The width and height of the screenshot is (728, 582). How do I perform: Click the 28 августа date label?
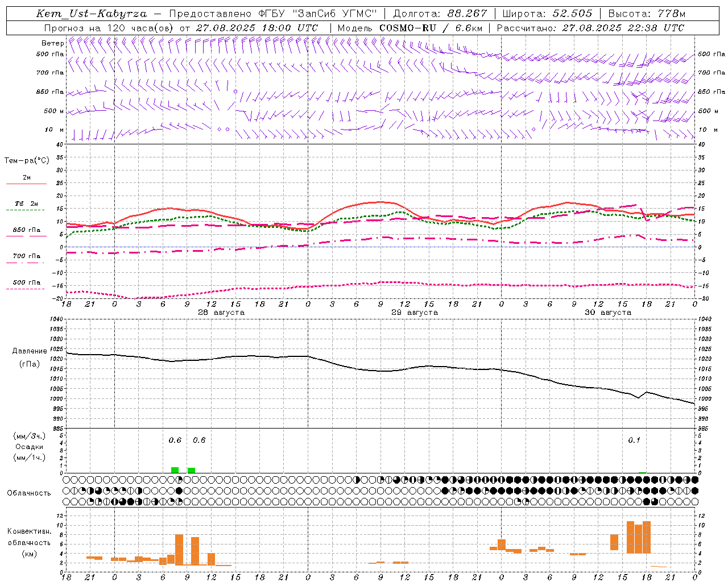click(221, 313)
